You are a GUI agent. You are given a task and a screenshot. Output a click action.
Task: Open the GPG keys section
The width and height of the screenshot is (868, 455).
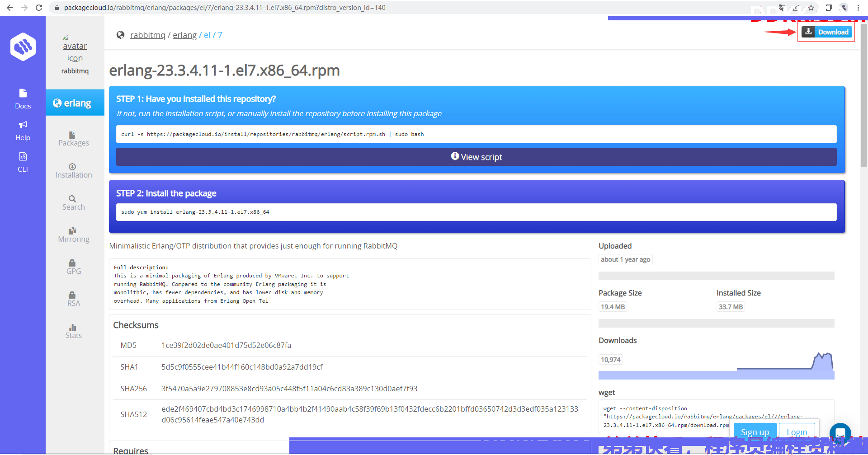[x=74, y=267]
